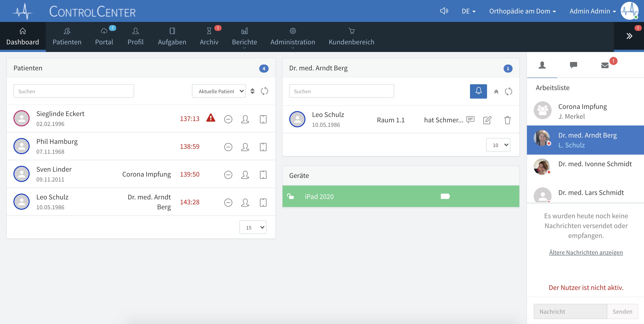Click Ältere Nachrichten anzeigen link
Image resolution: width=644 pixels, height=324 pixels.
(x=586, y=252)
